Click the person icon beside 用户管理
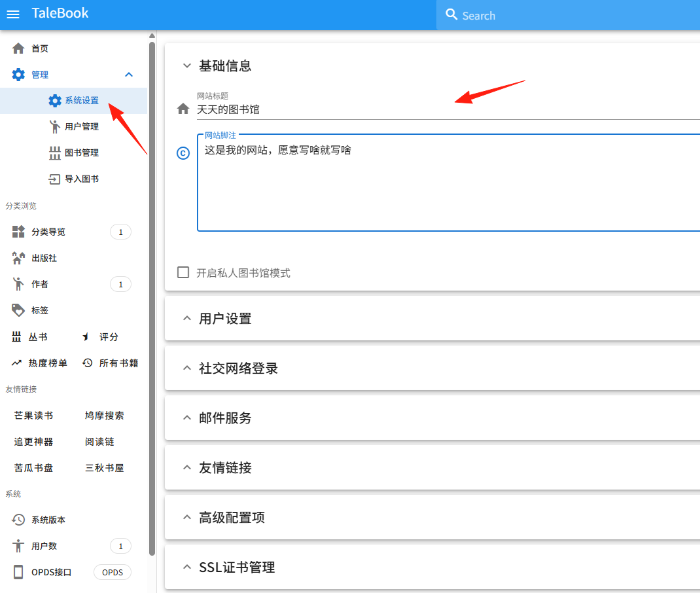Image resolution: width=700 pixels, height=593 pixels. pos(54,127)
